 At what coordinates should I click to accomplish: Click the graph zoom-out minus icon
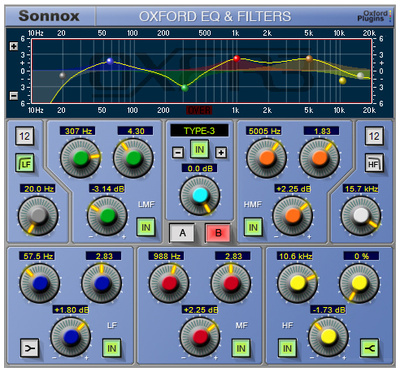tap(14, 96)
